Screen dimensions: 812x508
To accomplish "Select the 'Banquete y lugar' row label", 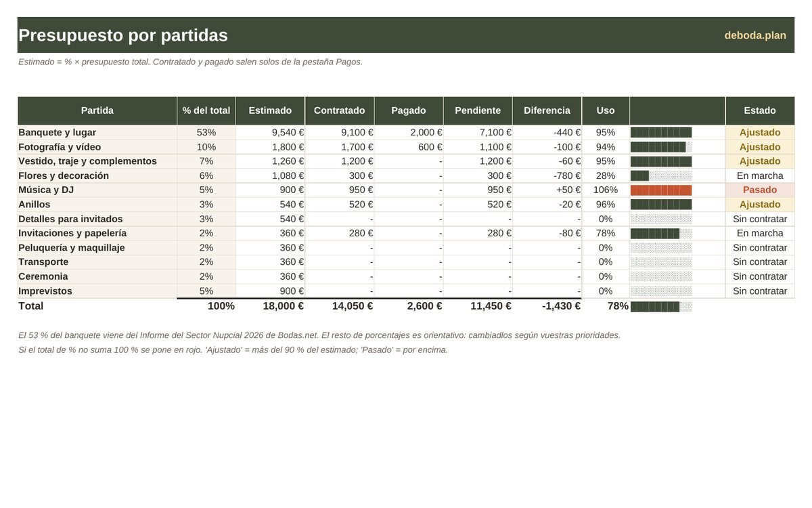I will coord(97,133).
